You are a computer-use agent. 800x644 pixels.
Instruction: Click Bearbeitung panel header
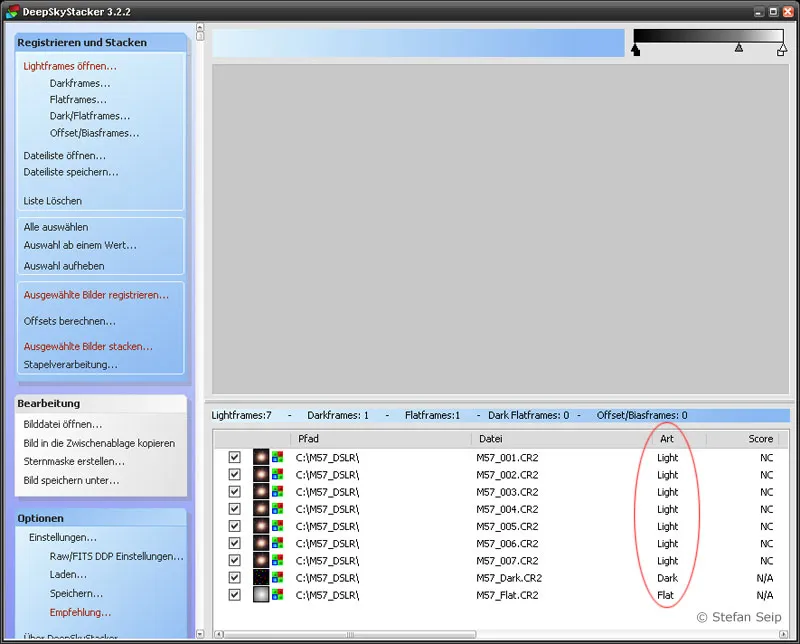101,403
